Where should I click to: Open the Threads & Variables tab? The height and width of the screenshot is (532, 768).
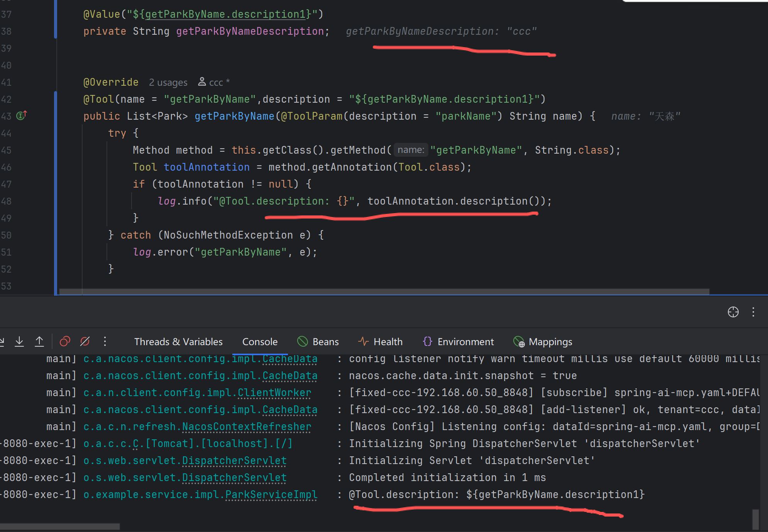[178, 342]
